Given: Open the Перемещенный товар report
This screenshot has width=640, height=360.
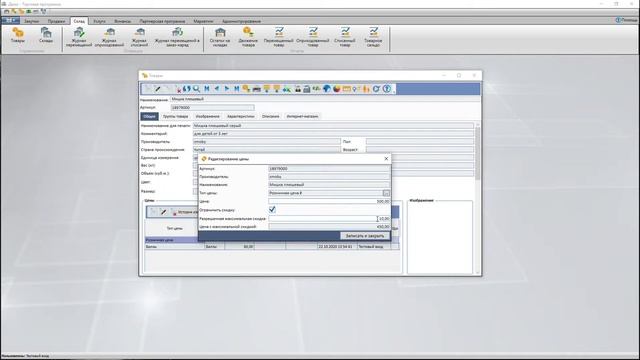Looking at the screenshot, I should point(279,37).
